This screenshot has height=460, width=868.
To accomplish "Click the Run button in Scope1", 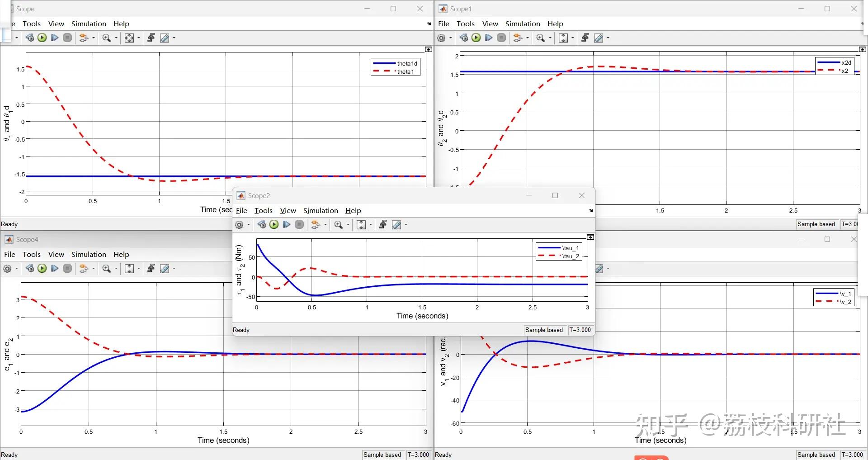I will 476,38.
